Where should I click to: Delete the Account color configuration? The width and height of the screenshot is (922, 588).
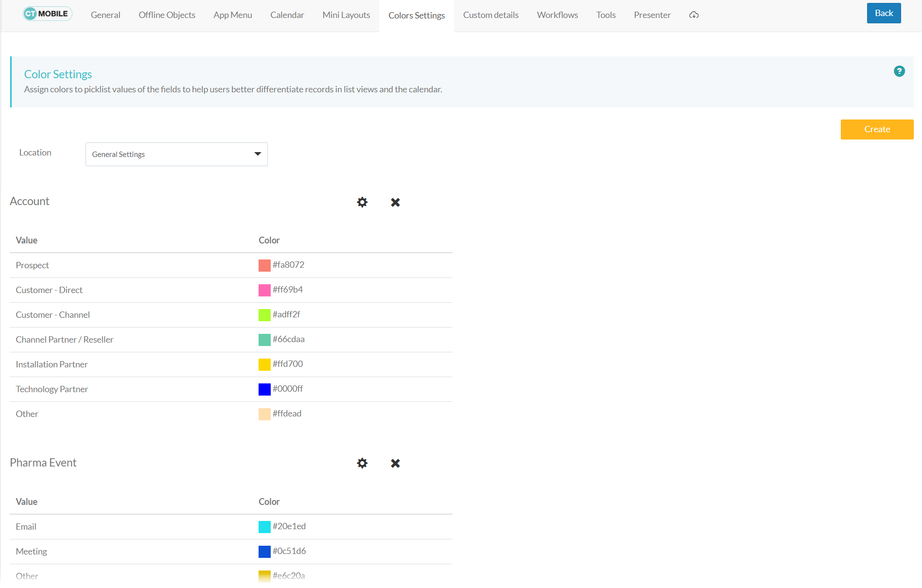coord(395,202)
